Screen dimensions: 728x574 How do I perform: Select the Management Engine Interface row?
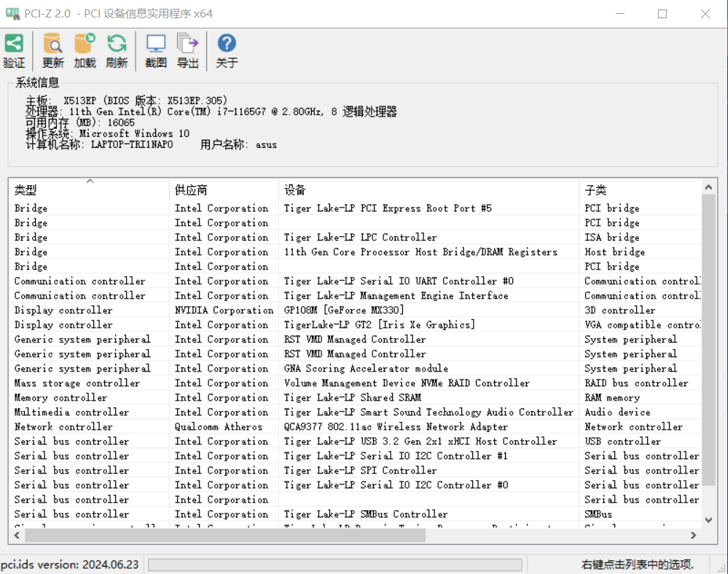click(355, 296)
